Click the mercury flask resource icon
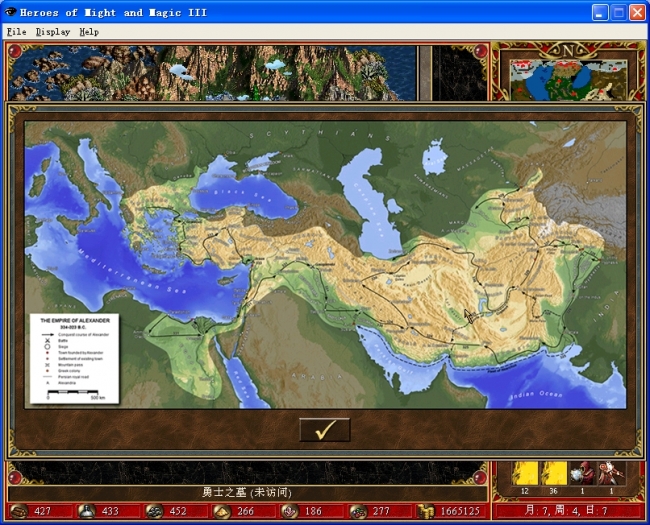Screen dimensions: 650x525 click(86, 511)
